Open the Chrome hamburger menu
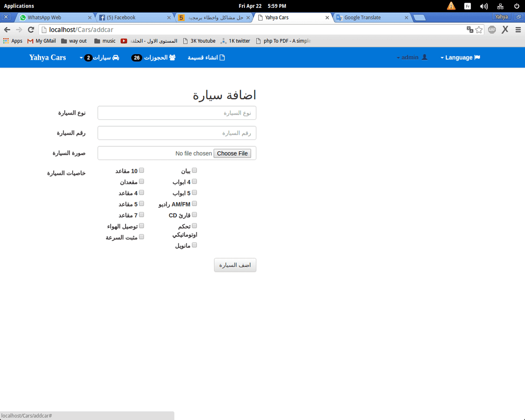The width and height of the screenshot is (525, 420). pos(518,30)
